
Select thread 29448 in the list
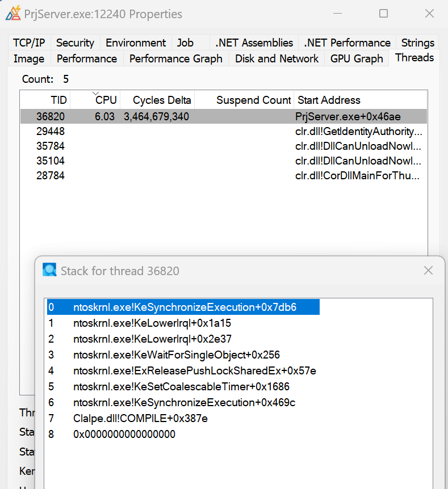pos(51,131)
